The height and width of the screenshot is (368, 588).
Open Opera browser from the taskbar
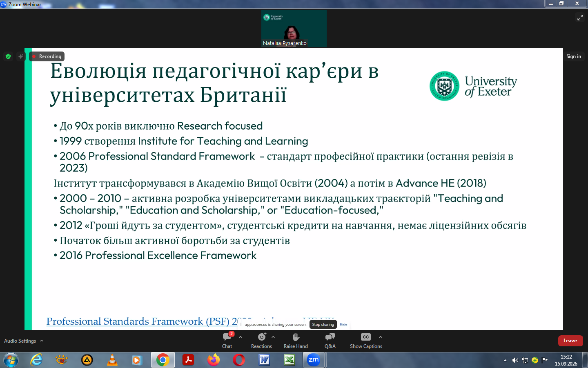click(x=238, y=360)
